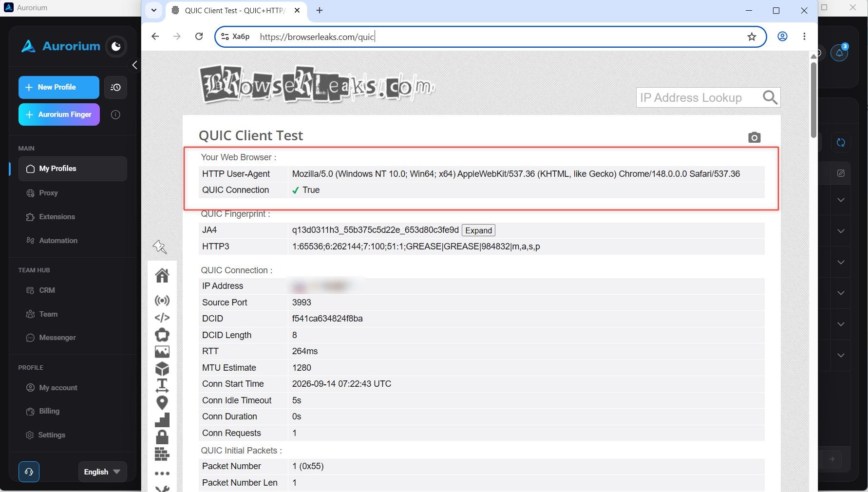This screenshot has width=868, height=492.
Task: Open the IP address broadcast icon in sidebar
Action: tap(162, 300)
